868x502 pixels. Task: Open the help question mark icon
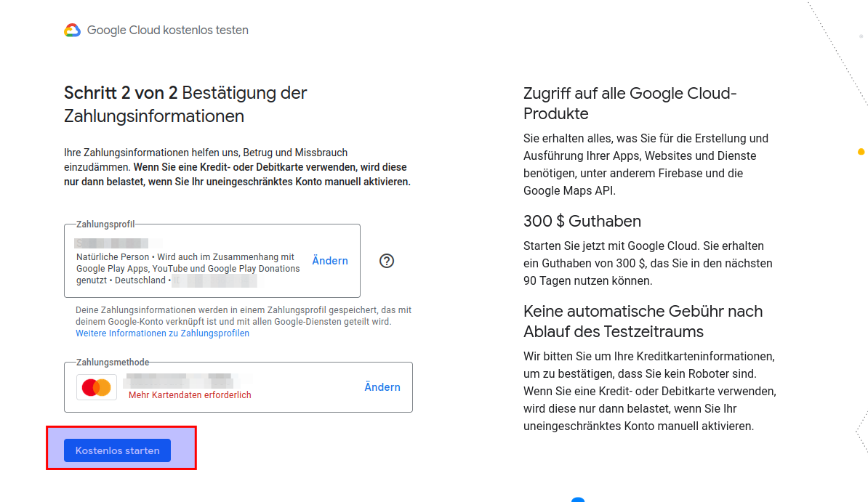click(x=387, y=261)
